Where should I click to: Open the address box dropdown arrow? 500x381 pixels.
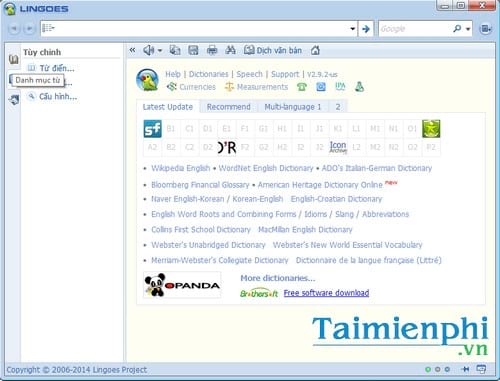click(353, 29)
